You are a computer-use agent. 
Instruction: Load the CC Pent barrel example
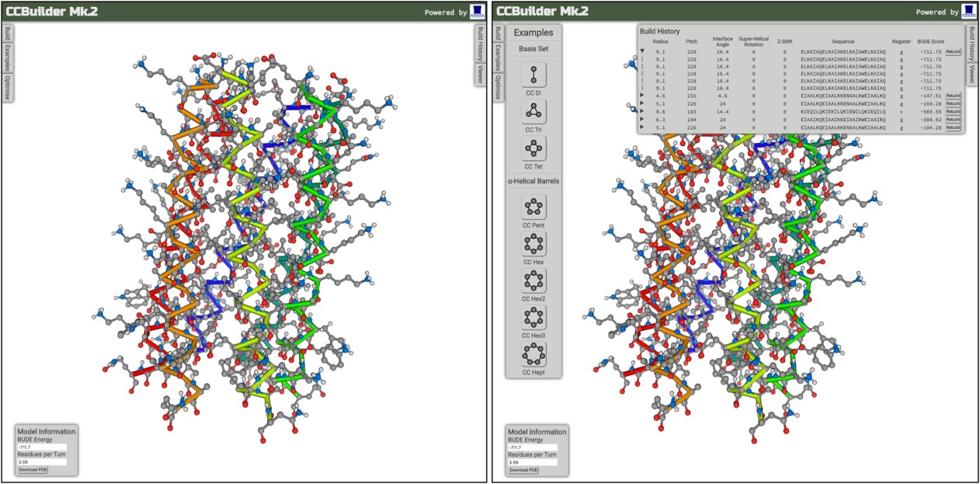coord(533,207)
